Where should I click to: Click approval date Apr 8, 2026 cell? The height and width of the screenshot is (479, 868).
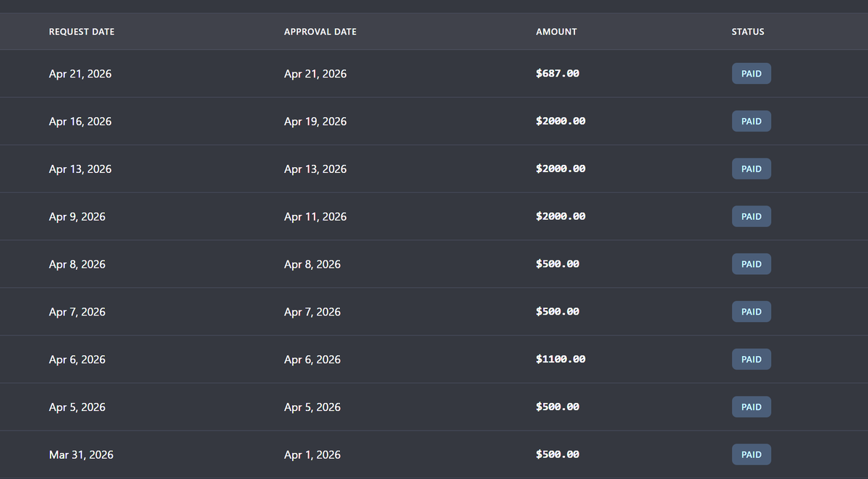[x=312, y=265]
